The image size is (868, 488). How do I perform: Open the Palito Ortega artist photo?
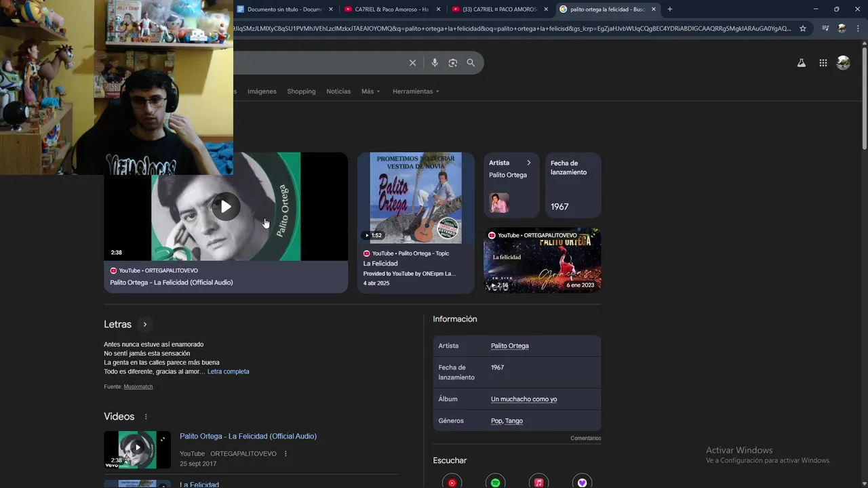click(x=499, y=203)
